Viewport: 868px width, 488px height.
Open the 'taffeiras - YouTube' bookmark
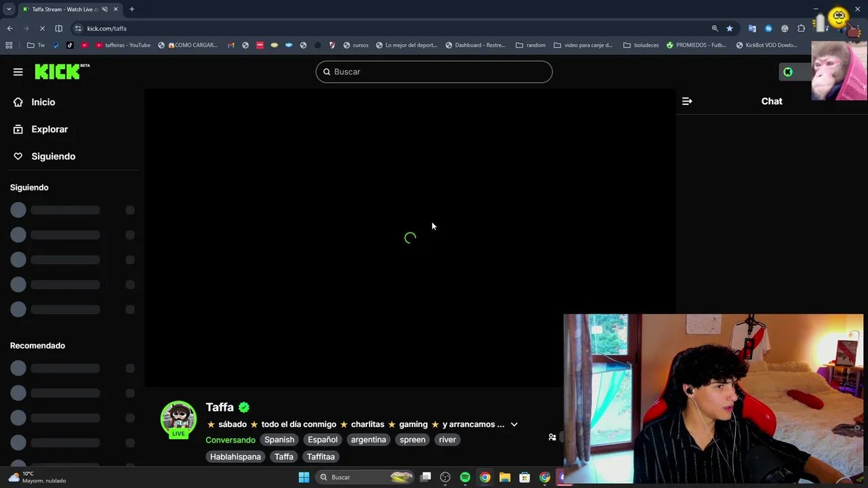coord(123,45)
